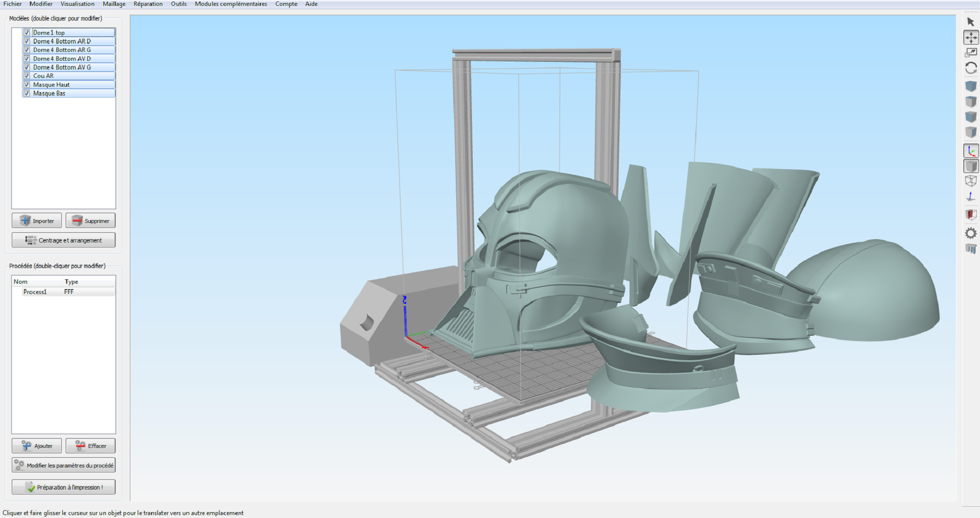Open the Modules complémentaires menu

click(231, 4)
